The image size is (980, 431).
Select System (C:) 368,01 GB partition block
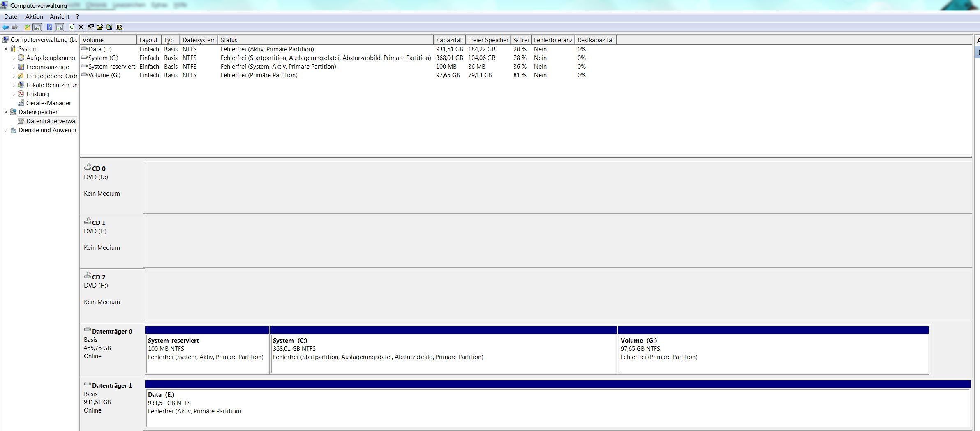[444, 350]
